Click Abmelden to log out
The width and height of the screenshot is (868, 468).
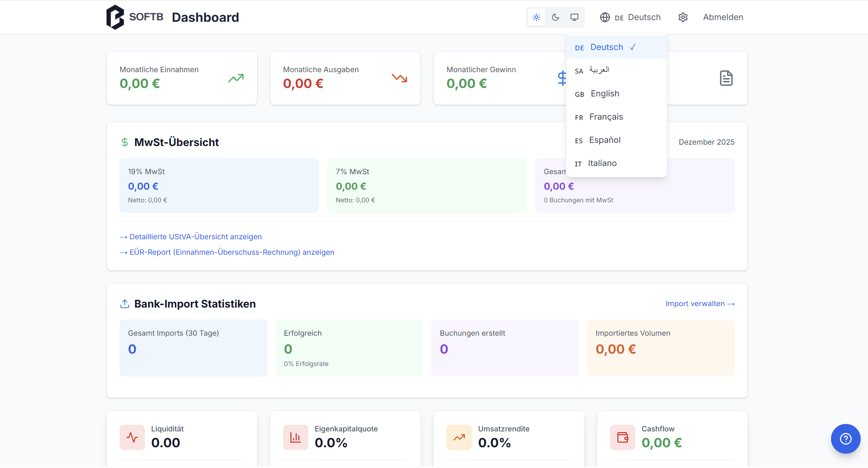pyautogui.click(x=723, y=17)
